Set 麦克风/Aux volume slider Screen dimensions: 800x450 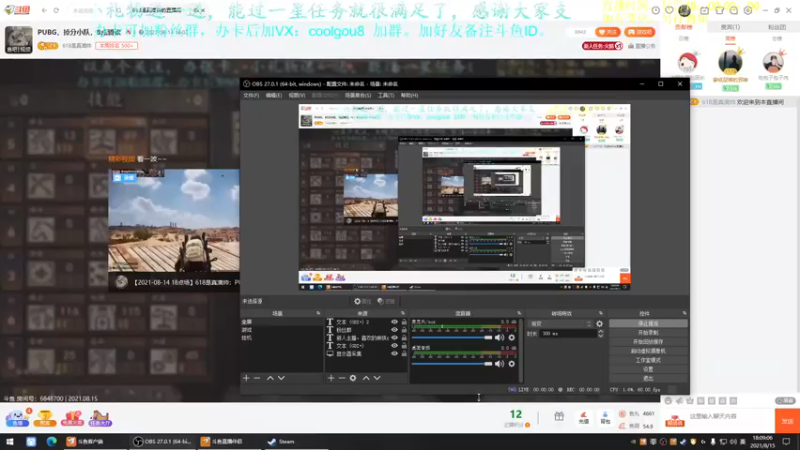(452, 337)
